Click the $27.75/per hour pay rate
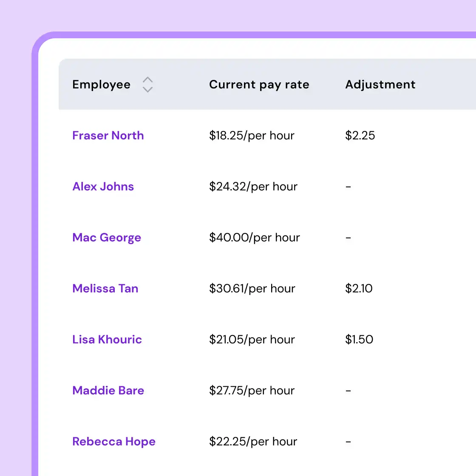 click(252, 391)
